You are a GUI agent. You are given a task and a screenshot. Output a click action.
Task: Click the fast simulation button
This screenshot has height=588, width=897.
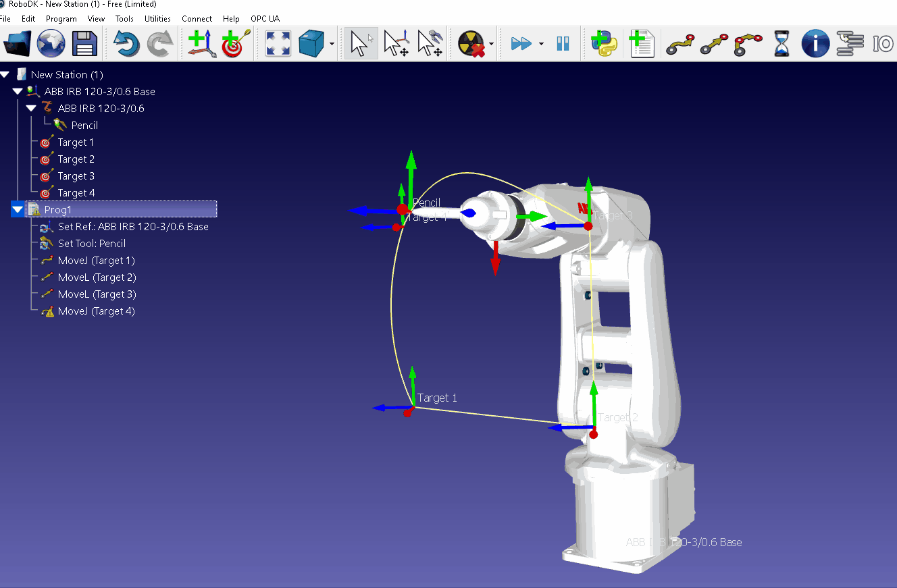point(521,44)
